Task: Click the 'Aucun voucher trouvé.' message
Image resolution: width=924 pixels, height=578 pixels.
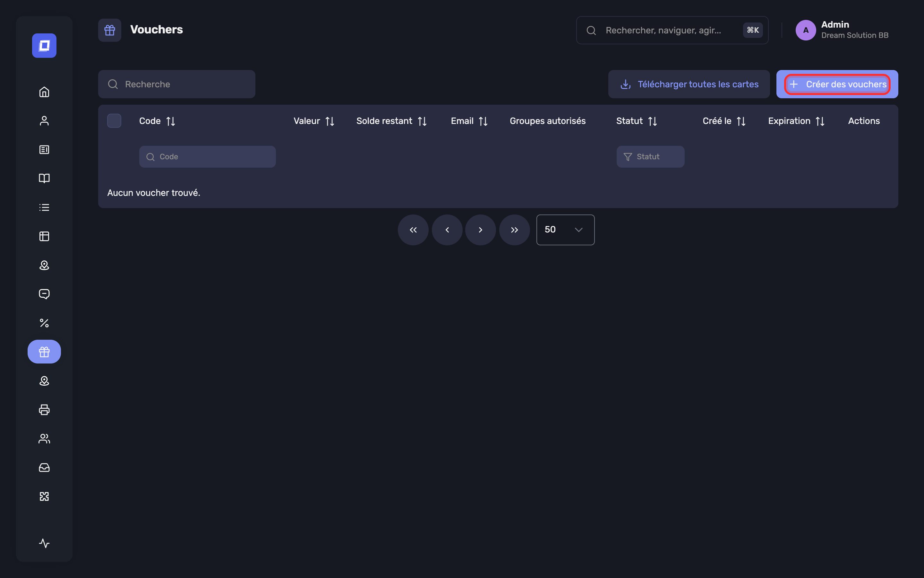Action: [153, 193]
